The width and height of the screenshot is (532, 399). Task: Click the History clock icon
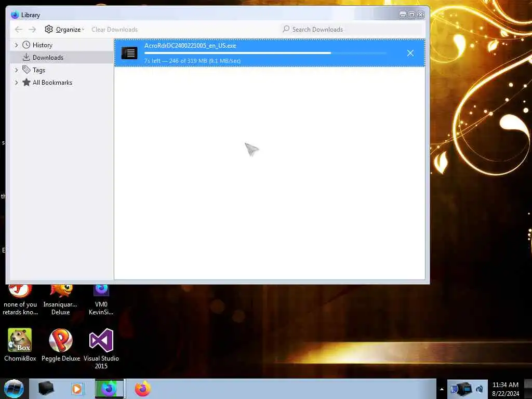pyautogui.click(x=26, y=45)
